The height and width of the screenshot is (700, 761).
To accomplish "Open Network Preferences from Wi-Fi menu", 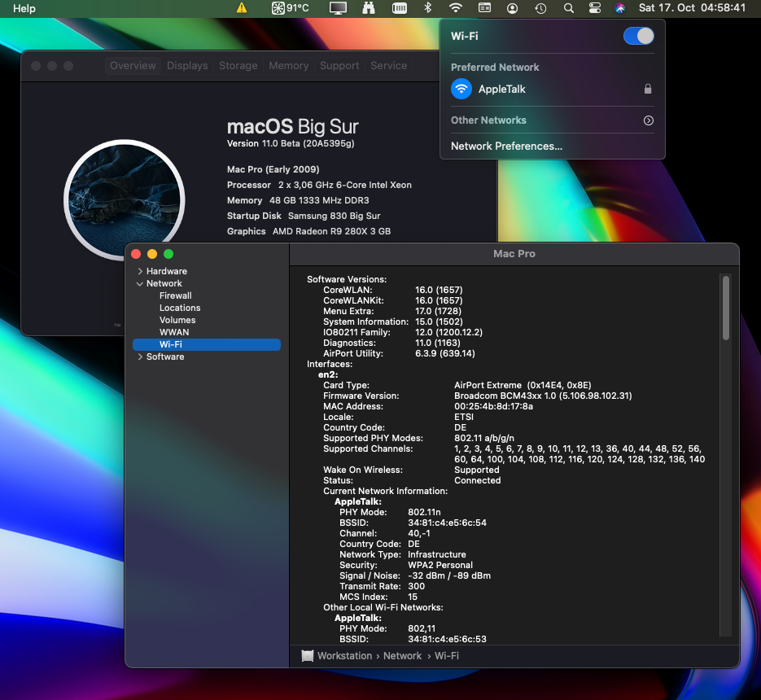I will click(507, 147).
